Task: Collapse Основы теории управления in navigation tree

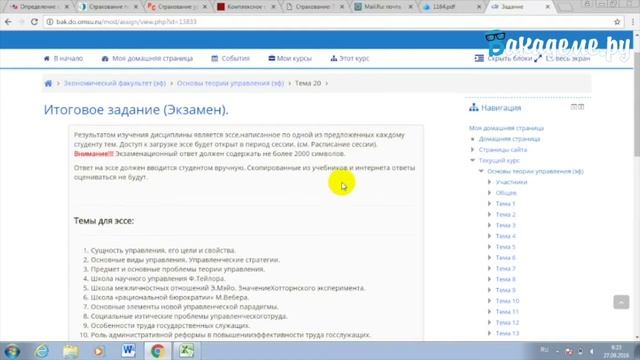Action: 481,171
